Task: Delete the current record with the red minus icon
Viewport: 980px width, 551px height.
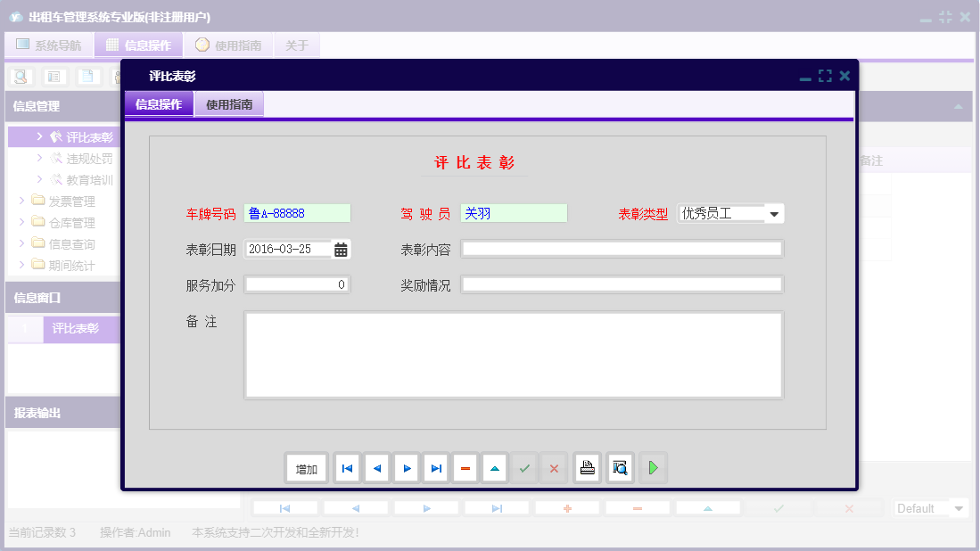Action: pyautogui.click(x=465, y=467)
